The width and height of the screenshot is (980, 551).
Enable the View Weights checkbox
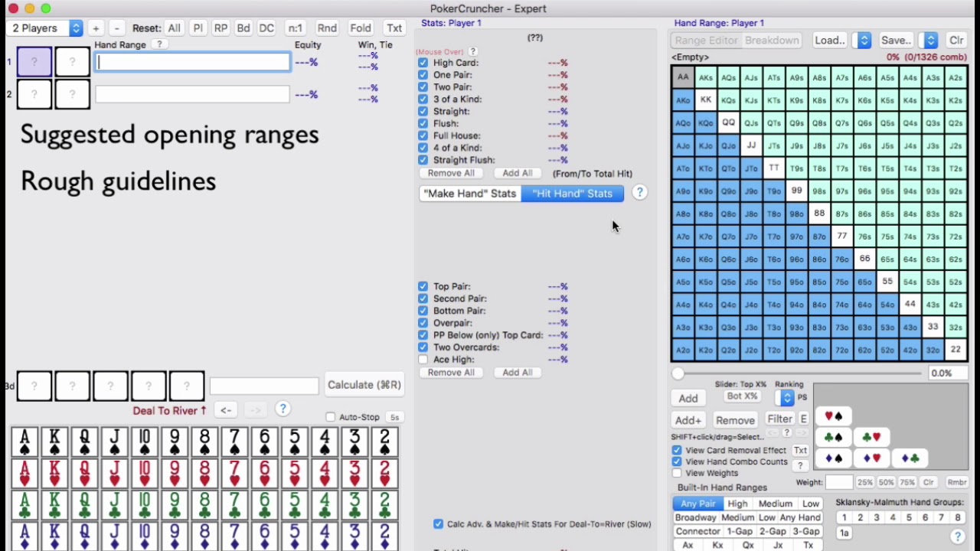pos(677,473)
